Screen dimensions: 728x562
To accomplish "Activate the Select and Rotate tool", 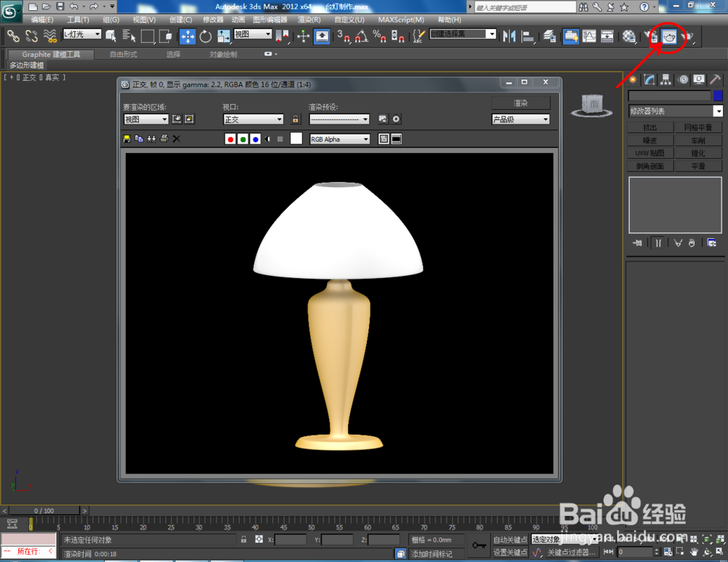I will tap(206, 36).
